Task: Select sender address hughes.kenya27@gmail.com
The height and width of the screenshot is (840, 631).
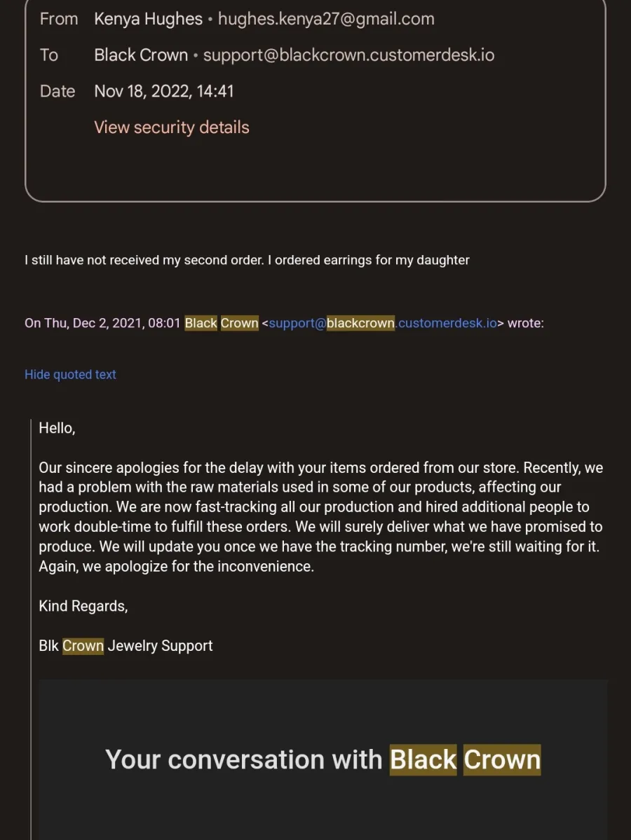Action: click(x=326, y=19)
